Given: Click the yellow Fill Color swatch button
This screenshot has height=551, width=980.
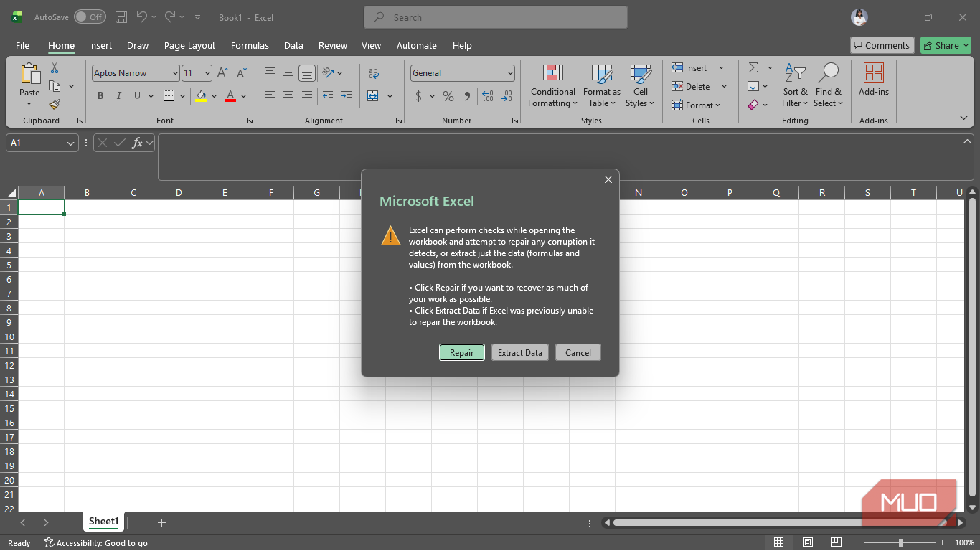Looking at the screenshot, I should (x=201, y=96).
